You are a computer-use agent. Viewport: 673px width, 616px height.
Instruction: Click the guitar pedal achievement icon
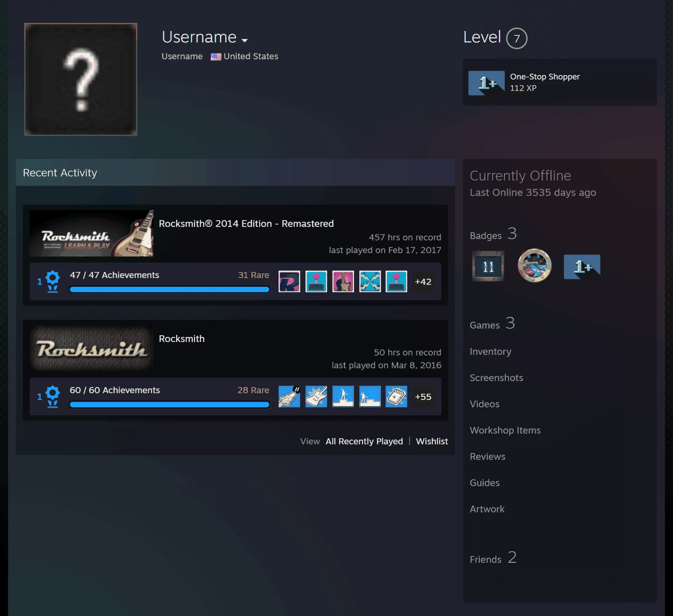[x=396, y=396]
